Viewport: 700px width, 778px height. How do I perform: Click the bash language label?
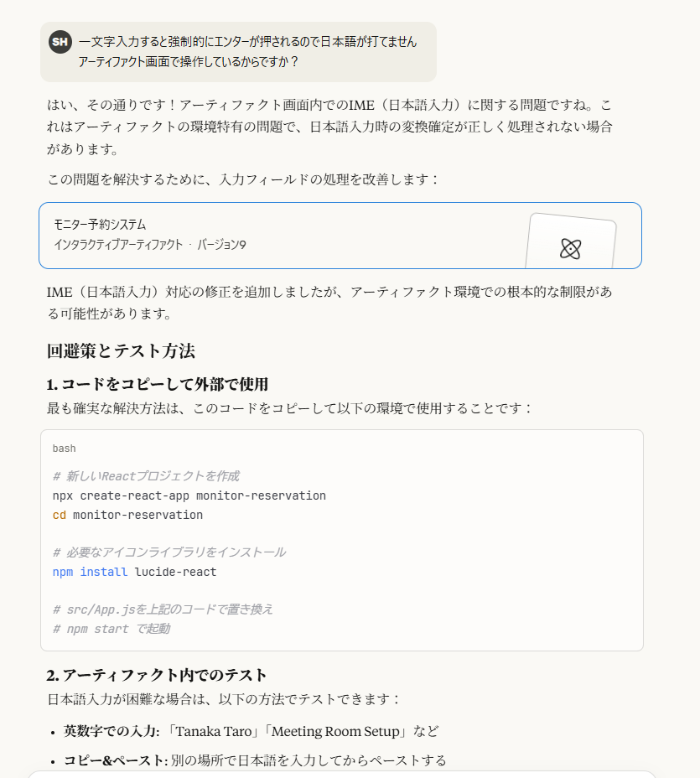click(64, 449)
